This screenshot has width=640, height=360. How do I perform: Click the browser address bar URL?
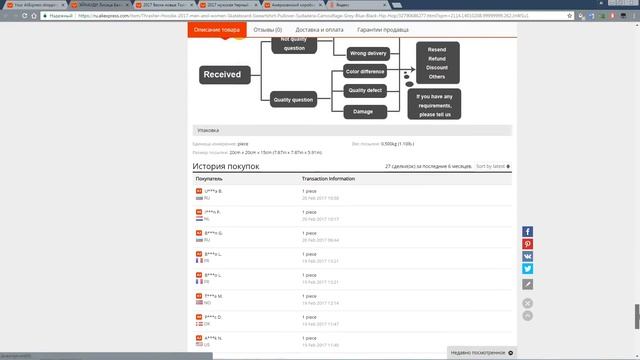click(x=303, y=16)
